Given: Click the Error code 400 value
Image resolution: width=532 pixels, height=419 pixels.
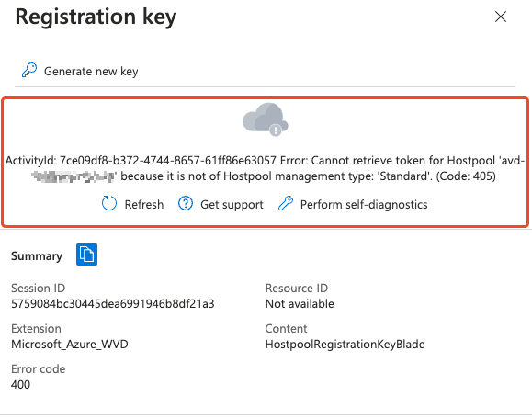Looking at the screenshot, I should [x=21, y=385].
